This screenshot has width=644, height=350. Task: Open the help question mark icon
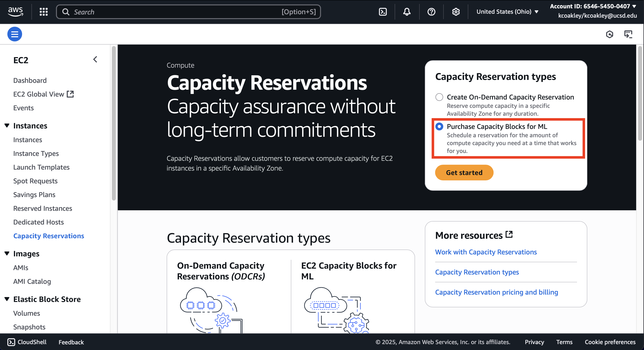[x=431, y=12]
